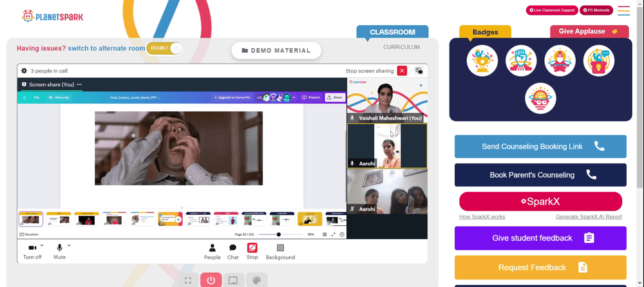Click Page 22 / 123 indicator
Screen dimensions: 644x287
click(x=243, y=234)
